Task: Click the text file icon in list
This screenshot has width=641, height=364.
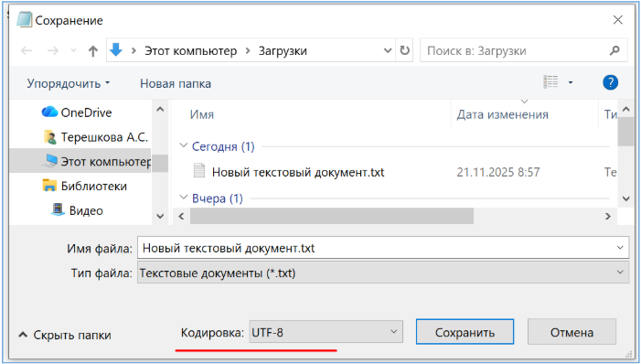Action: pyautogui.click(x=199, y=171)
